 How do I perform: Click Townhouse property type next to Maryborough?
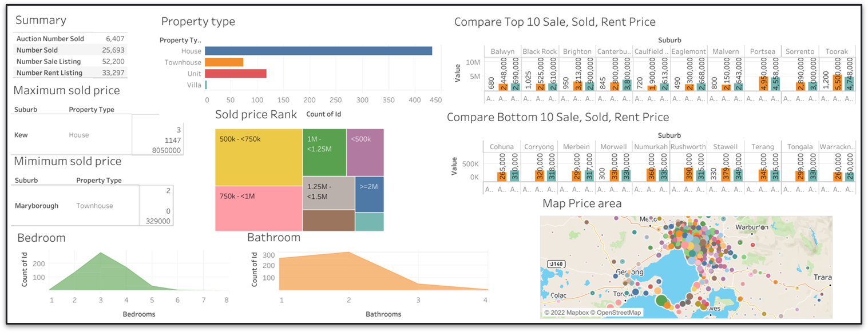tap(94, 206)
